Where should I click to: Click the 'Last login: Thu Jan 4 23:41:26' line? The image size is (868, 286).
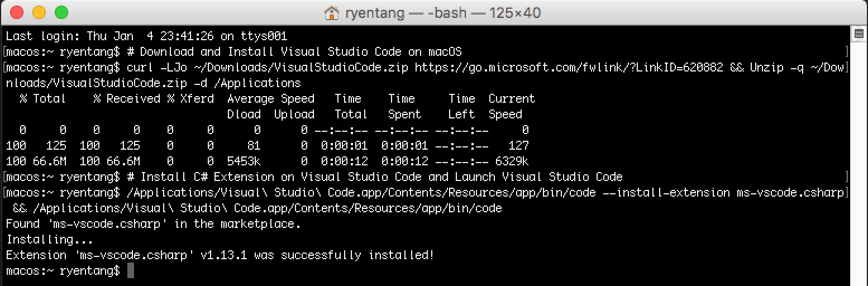(x=146, y=36)
